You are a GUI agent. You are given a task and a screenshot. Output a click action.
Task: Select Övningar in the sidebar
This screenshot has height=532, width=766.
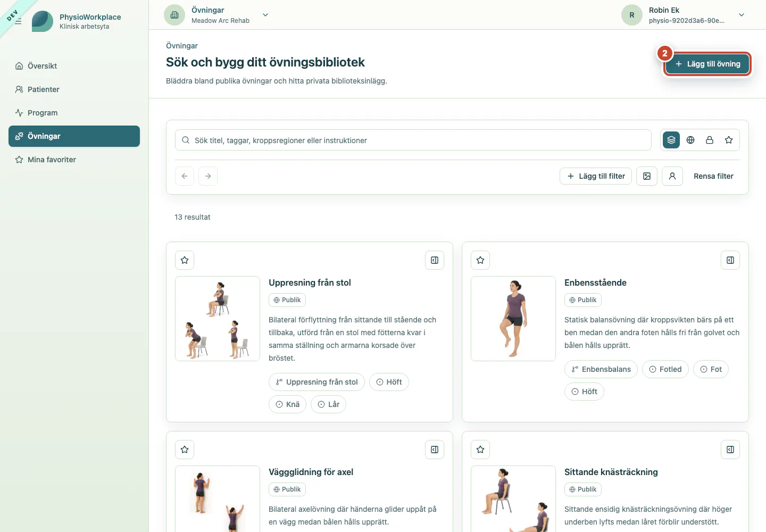pos(74,136)
